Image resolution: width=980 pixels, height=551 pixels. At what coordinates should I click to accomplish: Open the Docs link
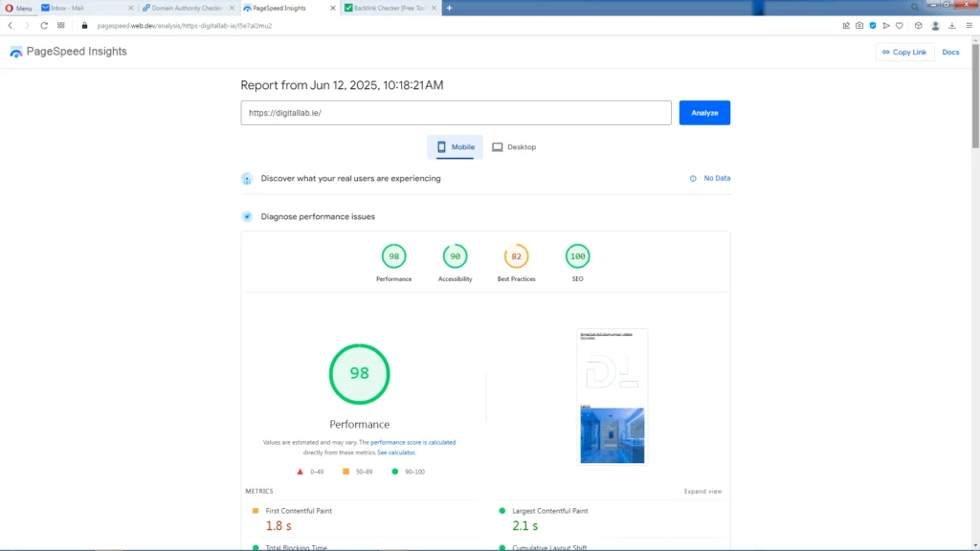(x=950, y=52)
